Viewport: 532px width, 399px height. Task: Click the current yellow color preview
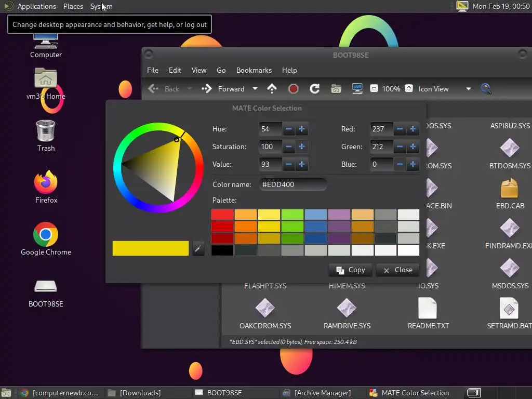pos(150,248)
